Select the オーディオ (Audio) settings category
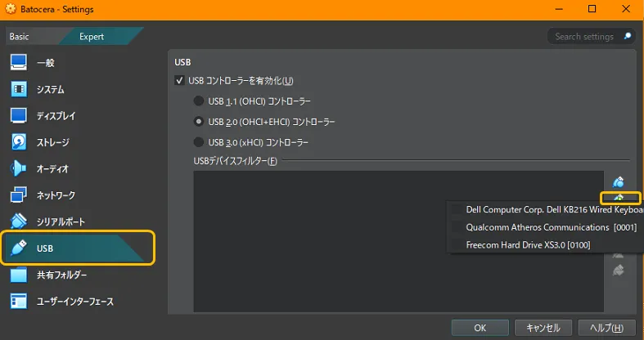644x340 pixels. [52, 168]
